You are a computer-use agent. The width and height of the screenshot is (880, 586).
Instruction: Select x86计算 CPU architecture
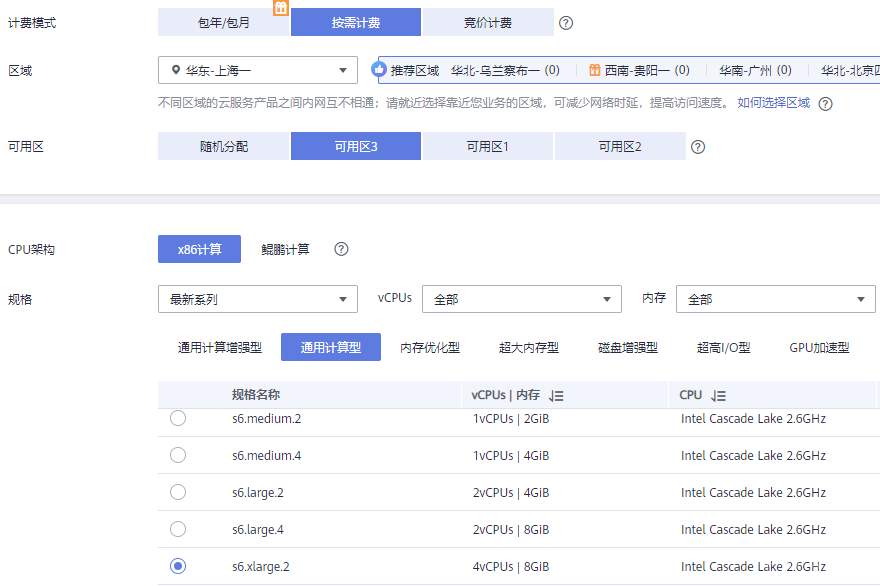[x=199, y=249]
